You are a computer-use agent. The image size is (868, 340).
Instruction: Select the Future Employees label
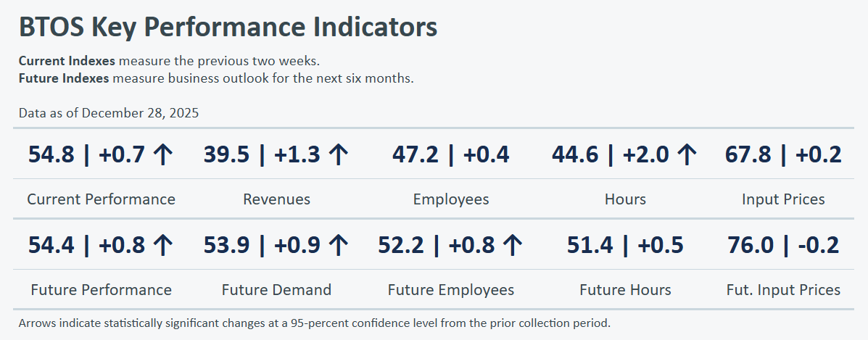coord(450,290)
